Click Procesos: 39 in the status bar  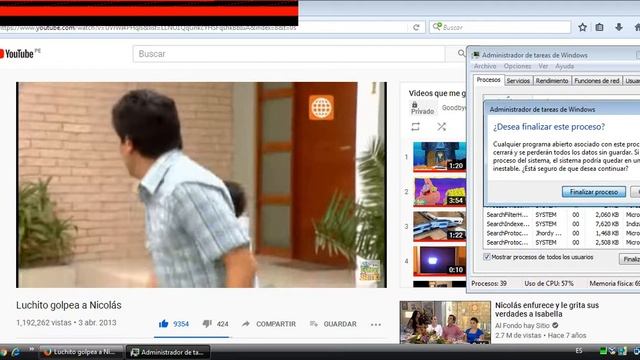489,283
